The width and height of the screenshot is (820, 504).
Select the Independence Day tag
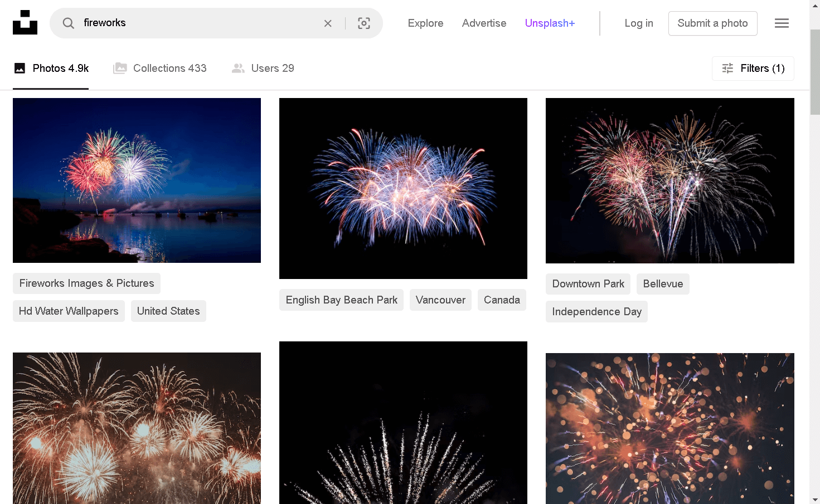pos(596,311)
